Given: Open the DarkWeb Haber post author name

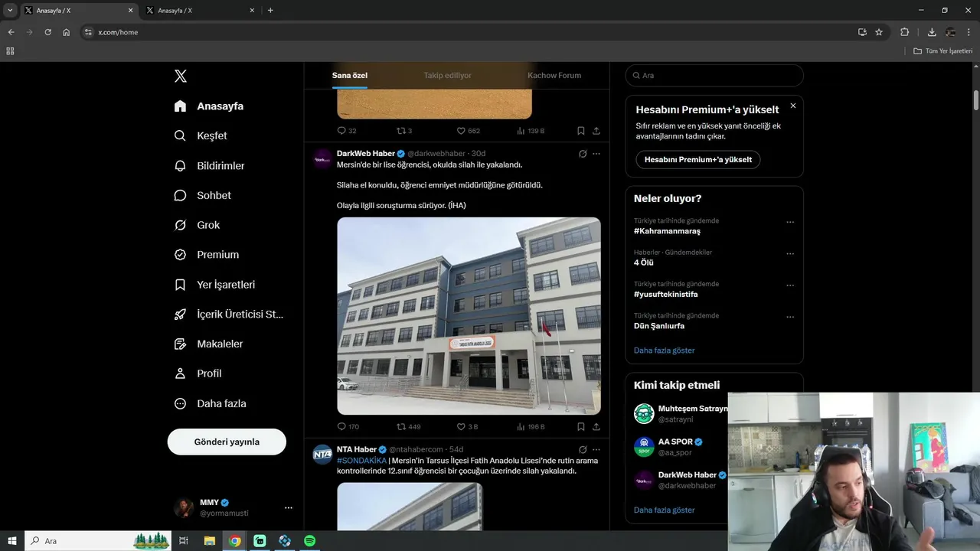Looking at the screenshot, I should [x=366, y=154].
